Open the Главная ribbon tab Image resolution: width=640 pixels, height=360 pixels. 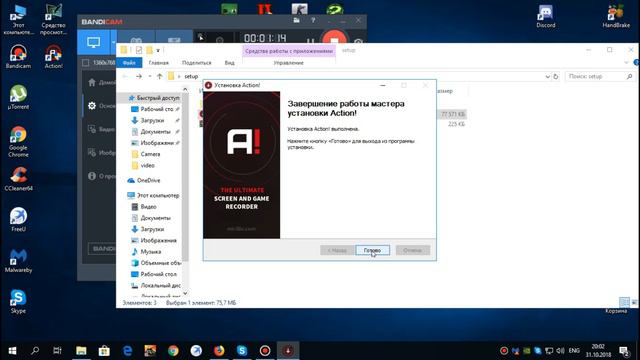pyautogui.click(x=158, y=62)
